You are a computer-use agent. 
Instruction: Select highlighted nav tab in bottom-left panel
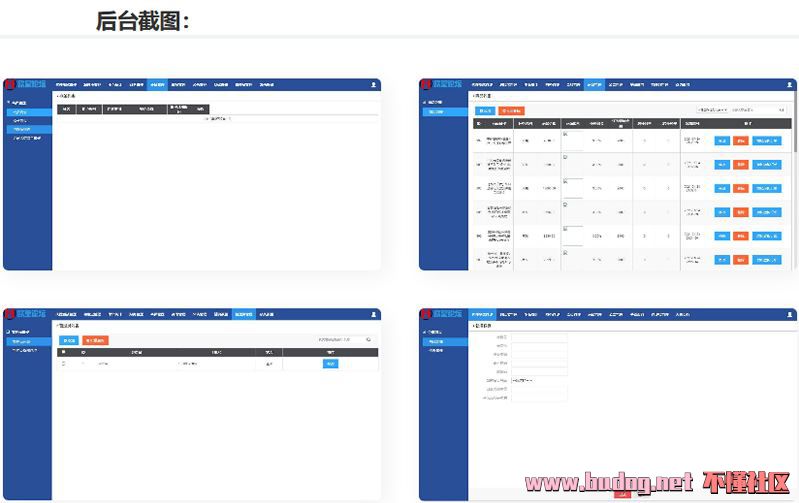244,314
